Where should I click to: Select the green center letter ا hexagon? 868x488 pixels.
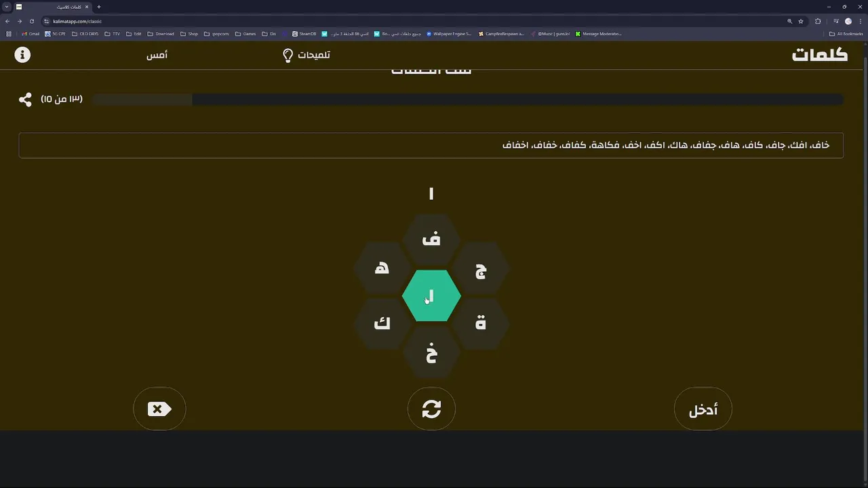[431, 296]
